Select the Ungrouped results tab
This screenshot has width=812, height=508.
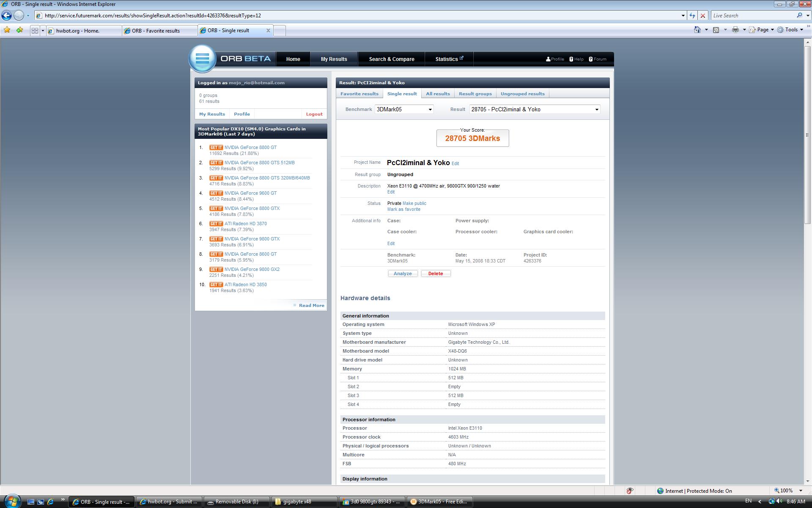(523, 94)
